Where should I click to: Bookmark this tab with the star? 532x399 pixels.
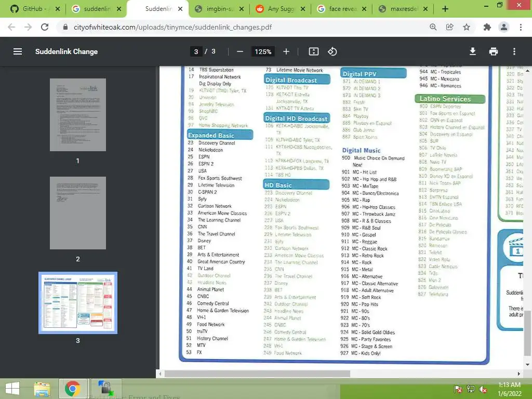(467, 27)
